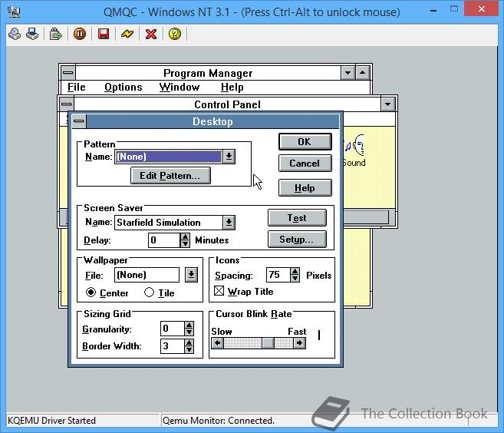
Task: Open Control Panel window system menu box
Action: [67, 104]
